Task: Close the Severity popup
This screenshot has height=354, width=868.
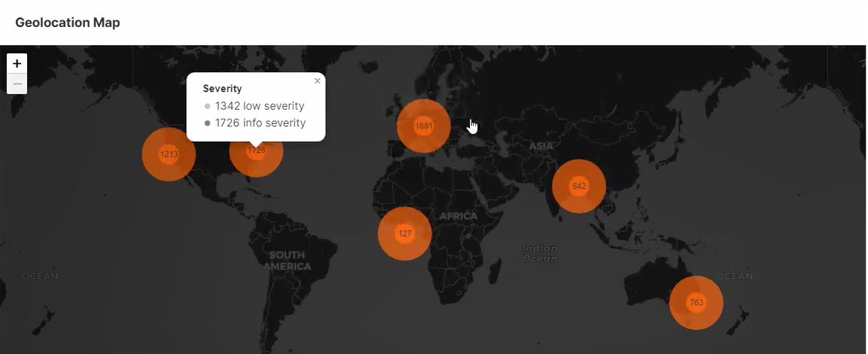Action: (317, 81)
